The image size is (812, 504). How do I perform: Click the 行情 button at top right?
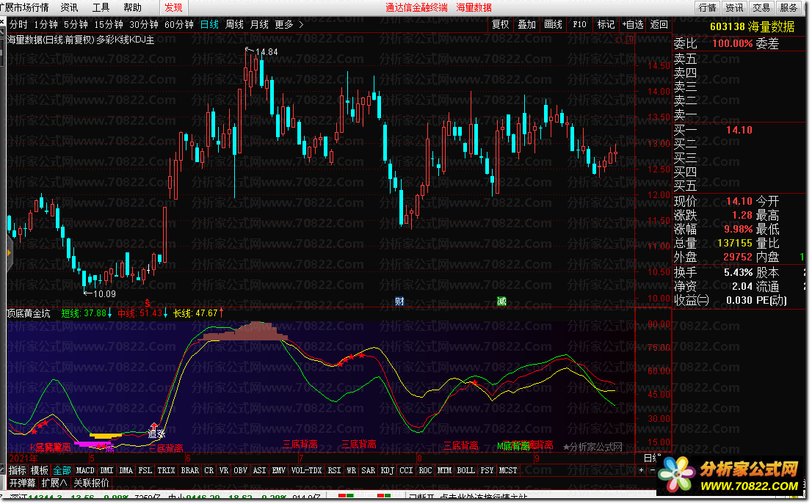(707, 7)
